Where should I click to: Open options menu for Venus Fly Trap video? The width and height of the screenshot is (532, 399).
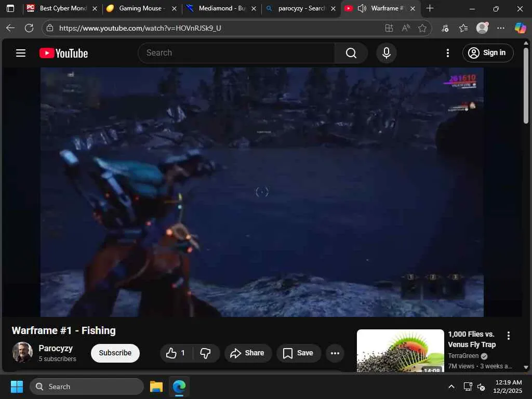pos(508,336)
